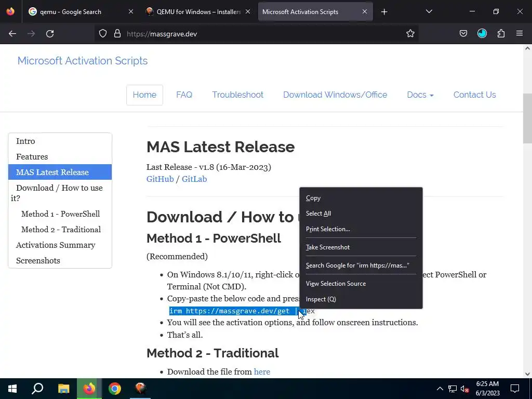532x399 pixels.
Task: Open the Home navigation item
Action: click(144, 95)
